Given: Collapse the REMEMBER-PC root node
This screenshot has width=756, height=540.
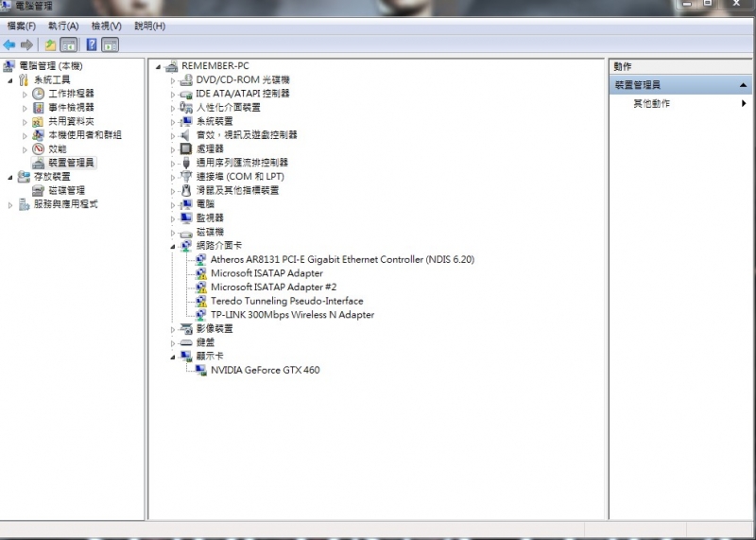Looking at the screenshot, I should tap(158, 67).
